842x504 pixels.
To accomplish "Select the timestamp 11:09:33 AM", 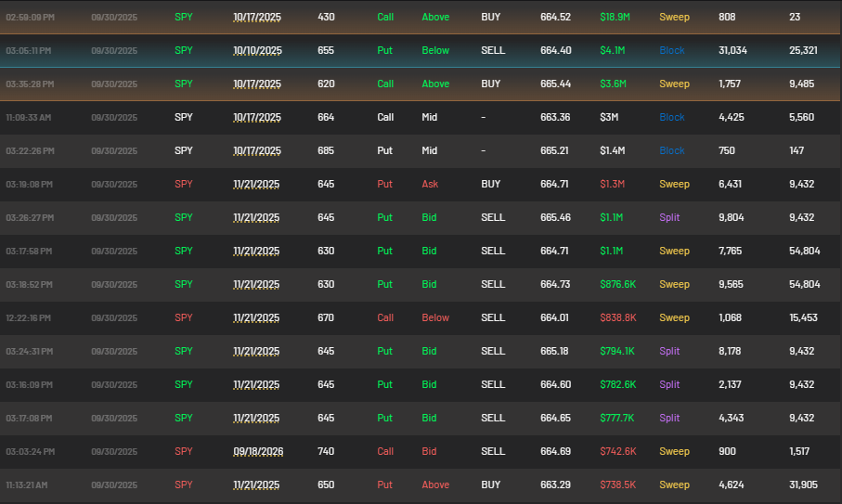I will click(29, 118).
